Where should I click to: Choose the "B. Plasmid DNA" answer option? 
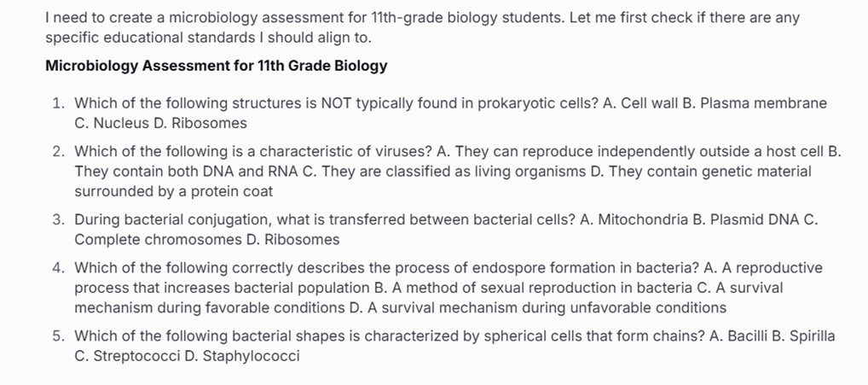[x=742, y=220]
